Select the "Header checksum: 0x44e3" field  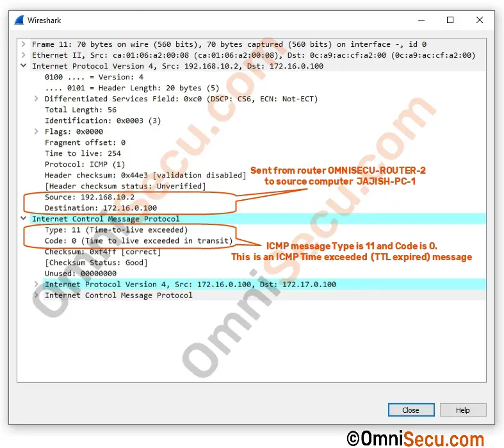click(145, 175)
